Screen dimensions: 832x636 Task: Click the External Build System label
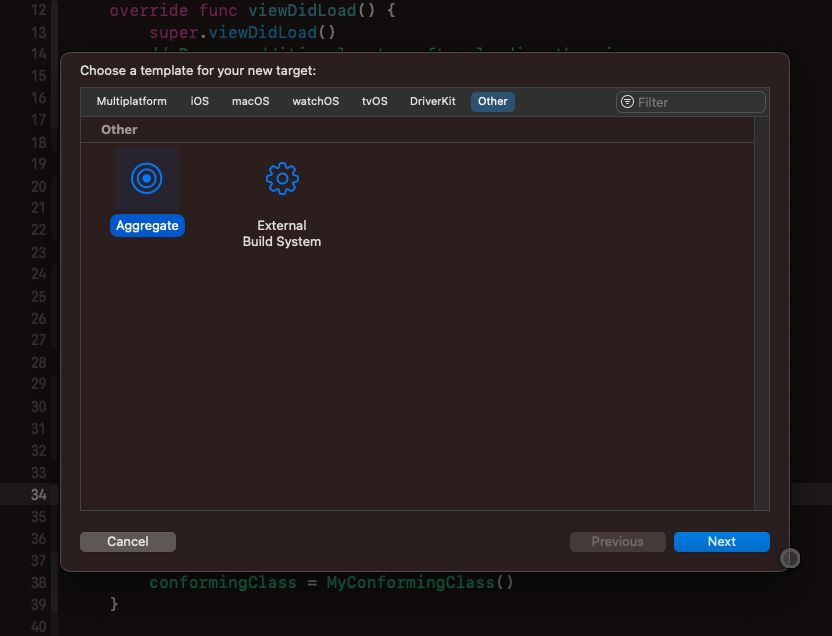pyautogui.click(x=282, y=233)
